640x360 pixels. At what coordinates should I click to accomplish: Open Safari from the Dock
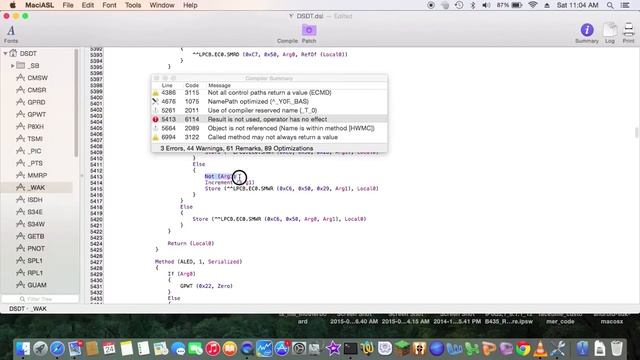(57, 349)
